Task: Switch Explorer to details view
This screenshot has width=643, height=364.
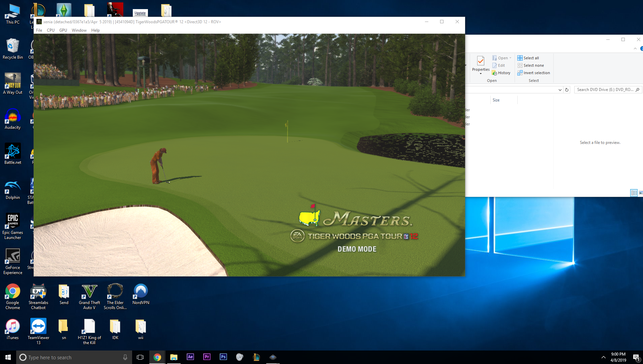Action: (634, 193)
